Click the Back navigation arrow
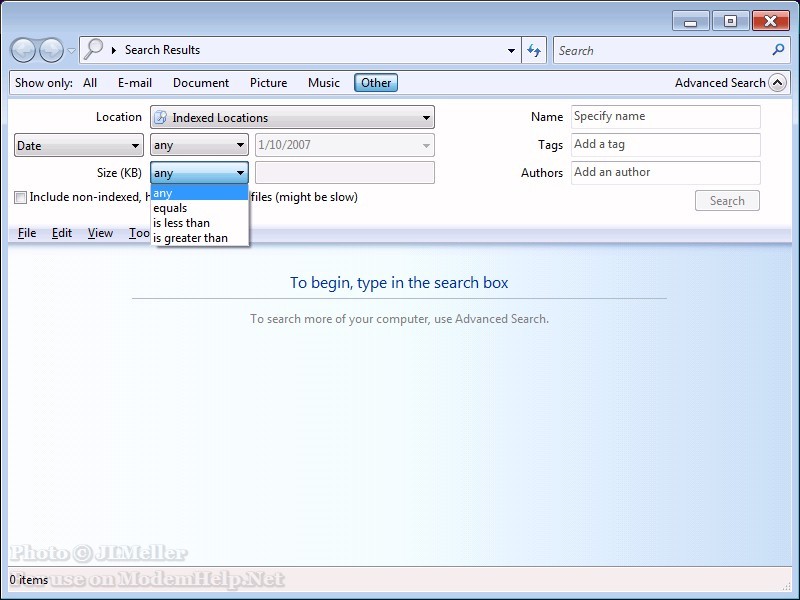 (23, 50)
